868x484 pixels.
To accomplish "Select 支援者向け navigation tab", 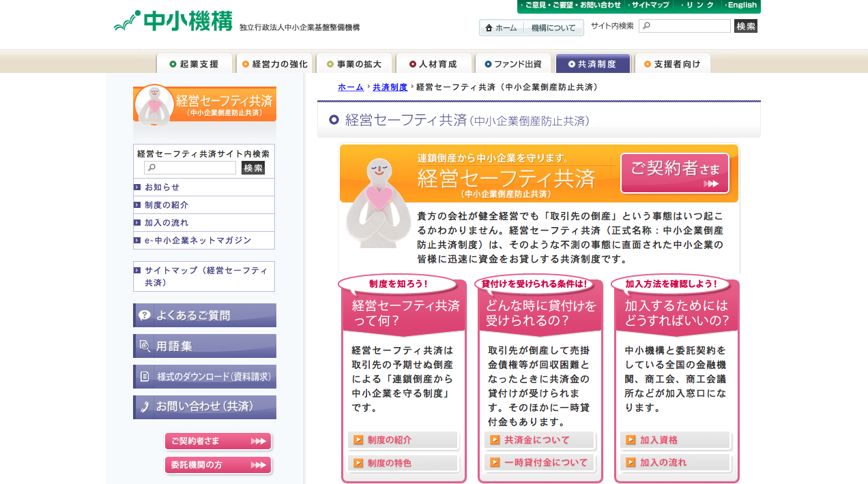I will tap(672, 63).
